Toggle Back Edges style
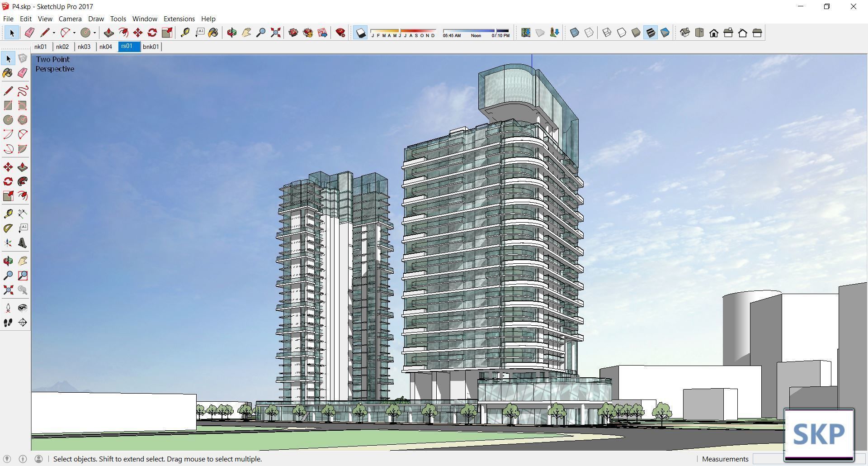The width and height of the screenshot is (868, 466). (x=589, y=33)
